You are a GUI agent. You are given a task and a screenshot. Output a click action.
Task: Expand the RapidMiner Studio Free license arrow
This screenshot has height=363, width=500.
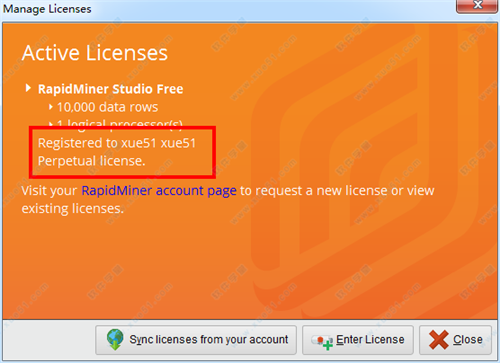click(x=28, y=88)
